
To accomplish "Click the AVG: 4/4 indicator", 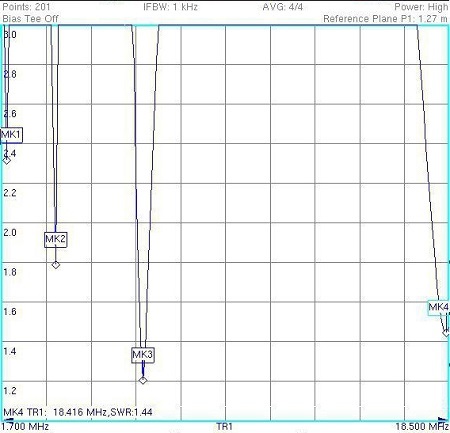I will (x=283, y=7).
